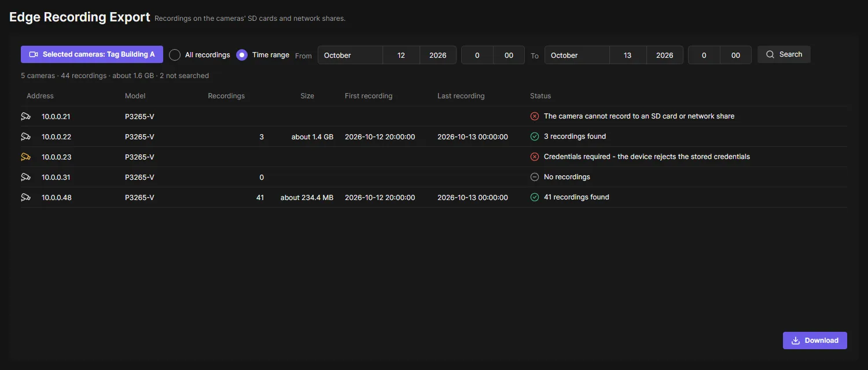Click green check icon beside 41 recordings found

tap(535, 197)
